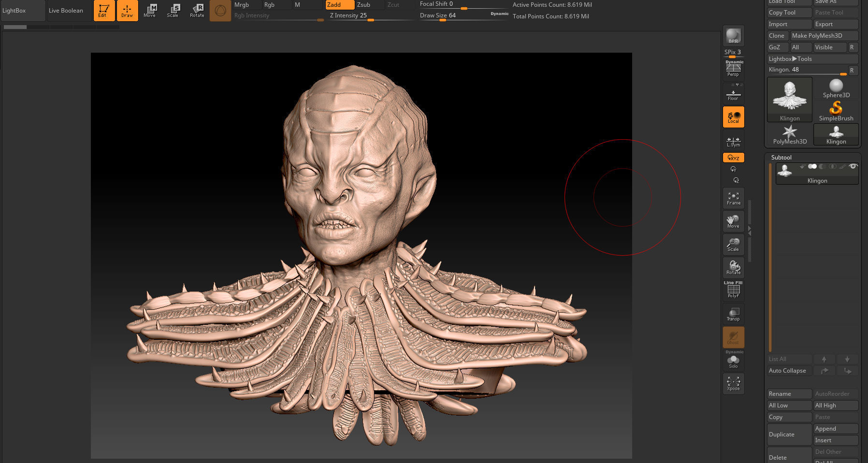Select Y axis rotation icon below XYZ
Viewport: 868px width, 463px height.
[x=733, y=169]
